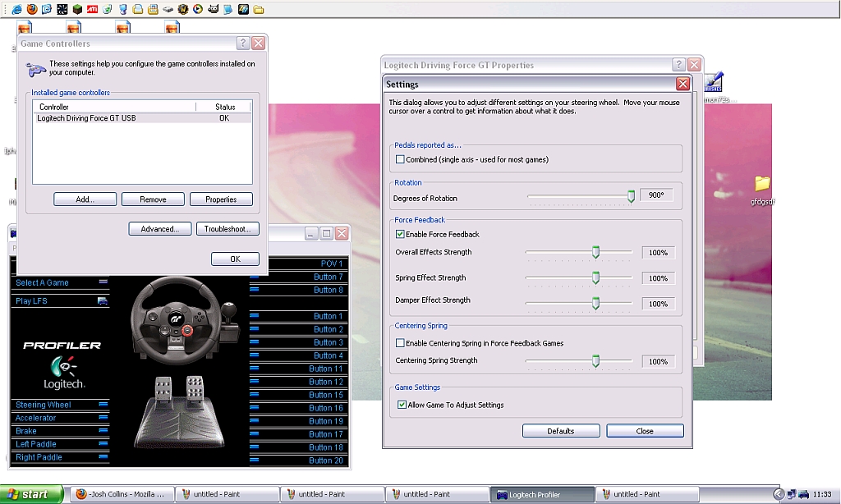Open the printer and fax toolbar icon
841x504 pixels.
[x=153, y=9]
